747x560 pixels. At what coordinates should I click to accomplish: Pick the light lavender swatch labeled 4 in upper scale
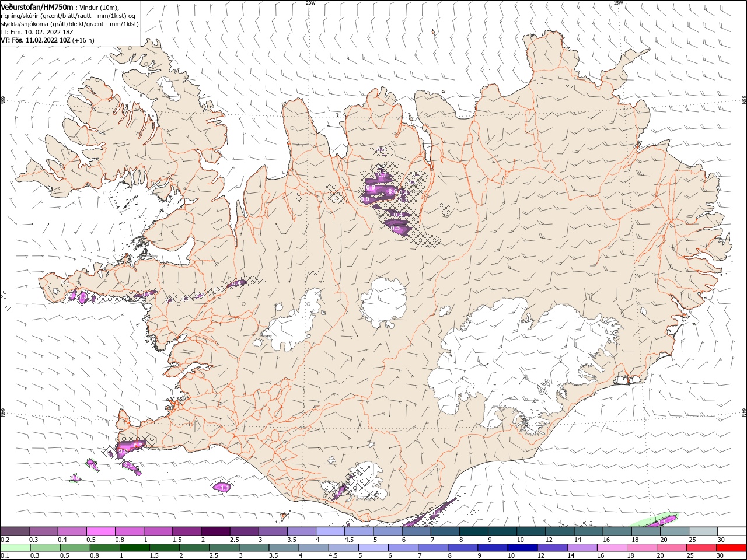click(x=330, y=531)
